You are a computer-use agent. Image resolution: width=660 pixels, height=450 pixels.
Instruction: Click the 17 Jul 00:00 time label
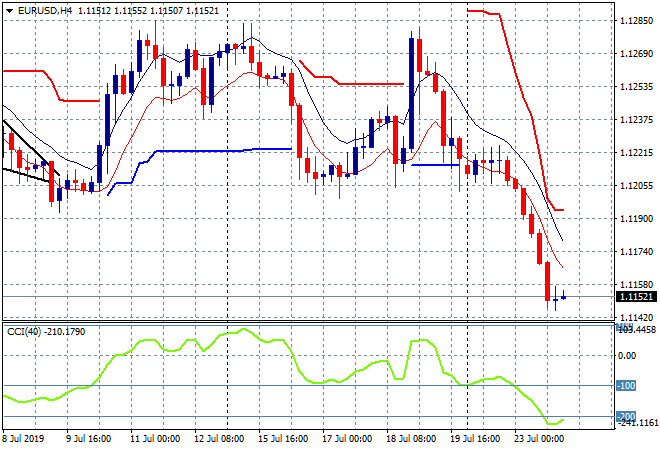347,439
